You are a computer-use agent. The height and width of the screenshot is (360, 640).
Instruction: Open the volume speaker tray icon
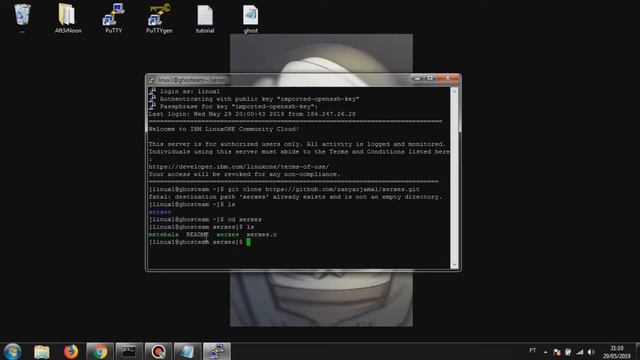click(x=591, y=352)
